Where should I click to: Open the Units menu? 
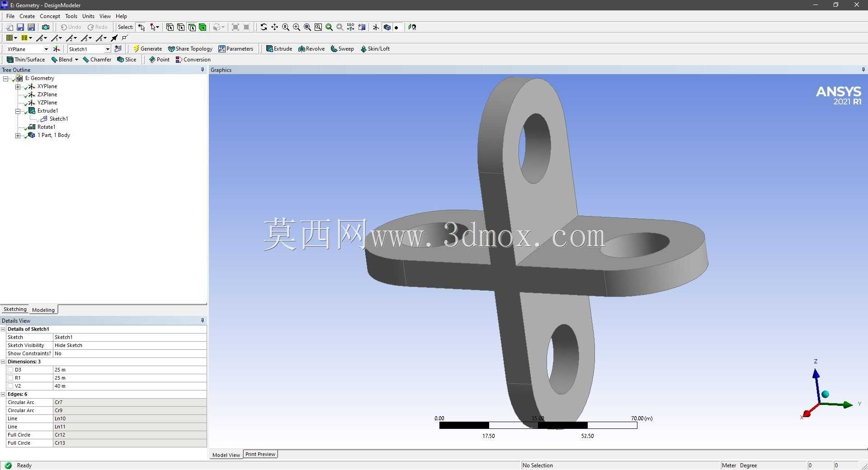tap(88, 16)
